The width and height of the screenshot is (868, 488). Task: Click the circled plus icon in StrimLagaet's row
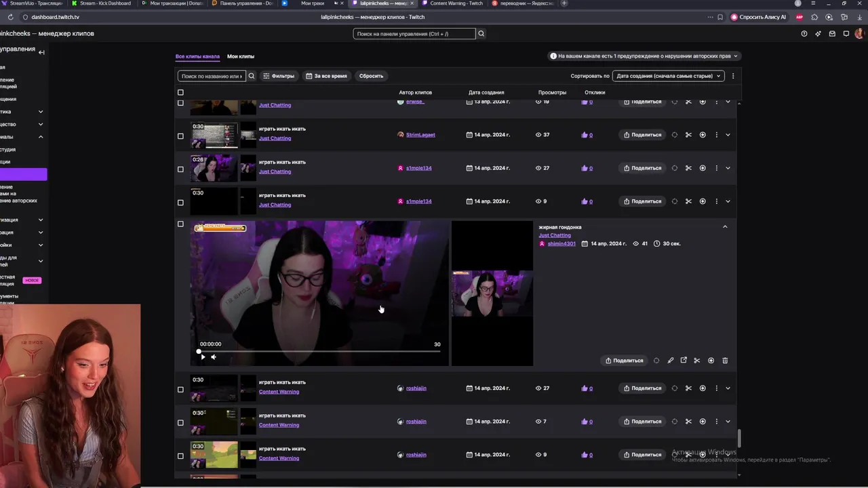[703, 135]
